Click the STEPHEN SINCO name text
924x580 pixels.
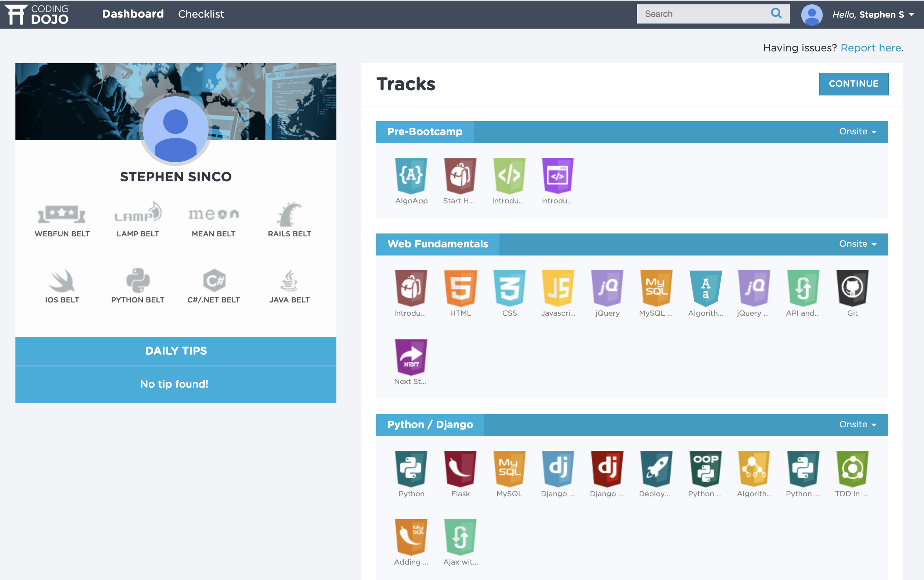pyautogui.click(x=176, y=177)
